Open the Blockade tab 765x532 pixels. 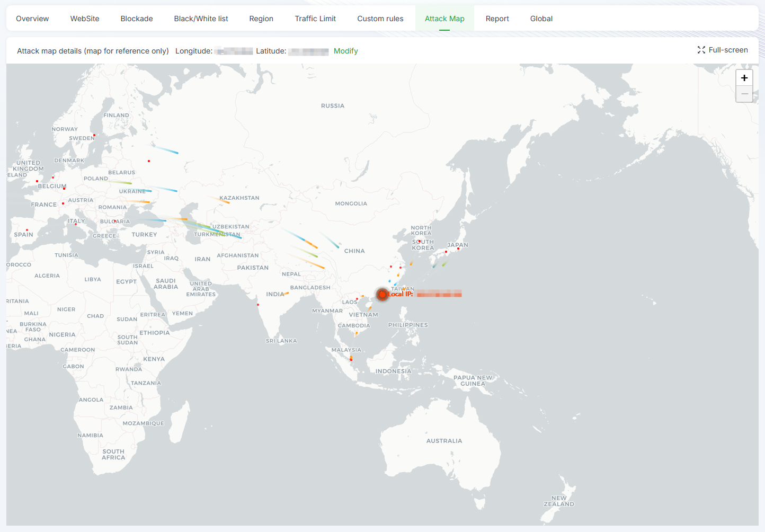(x=137, y=19)
